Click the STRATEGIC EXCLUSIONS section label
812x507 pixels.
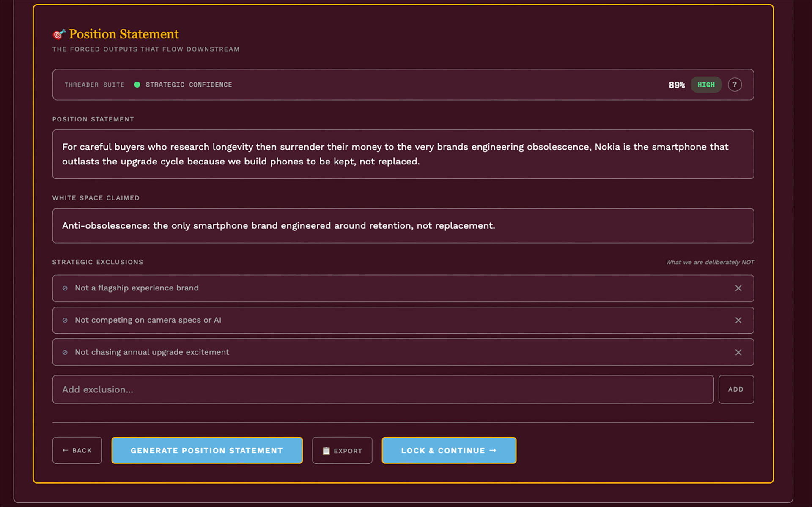tap(98, 262)
